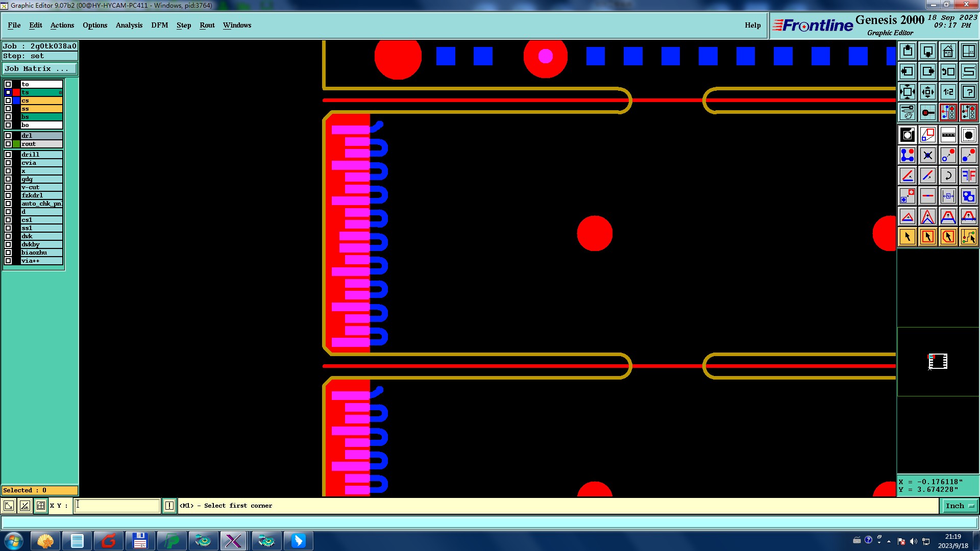Click the net selection pointer icon
This screenshot has height=551, width=980.
tap(968, 237)
